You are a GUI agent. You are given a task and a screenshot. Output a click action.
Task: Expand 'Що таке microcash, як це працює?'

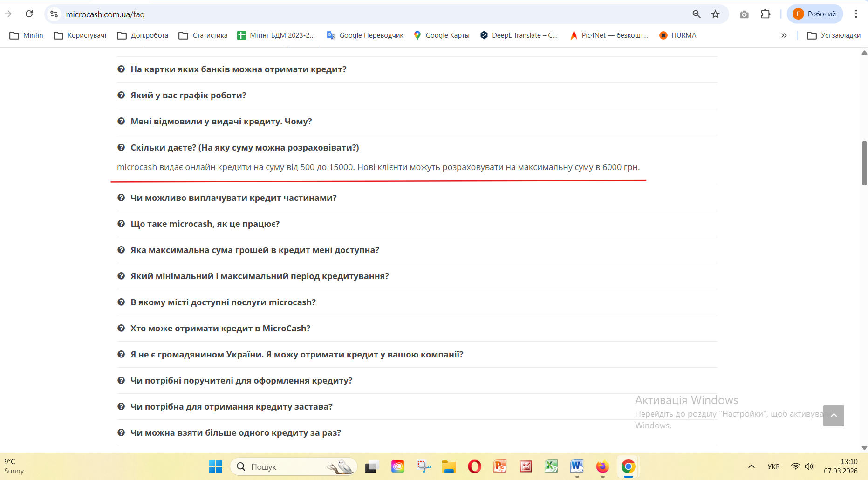[x=417, y=224]
